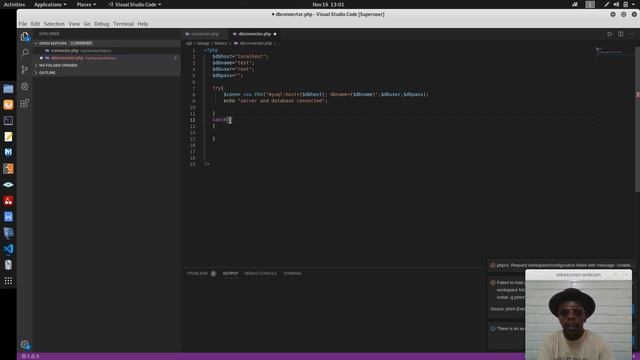Screen dimensions: 640x360
Task: Launch the red cherry app in dock
Action: tap(8, 200)
